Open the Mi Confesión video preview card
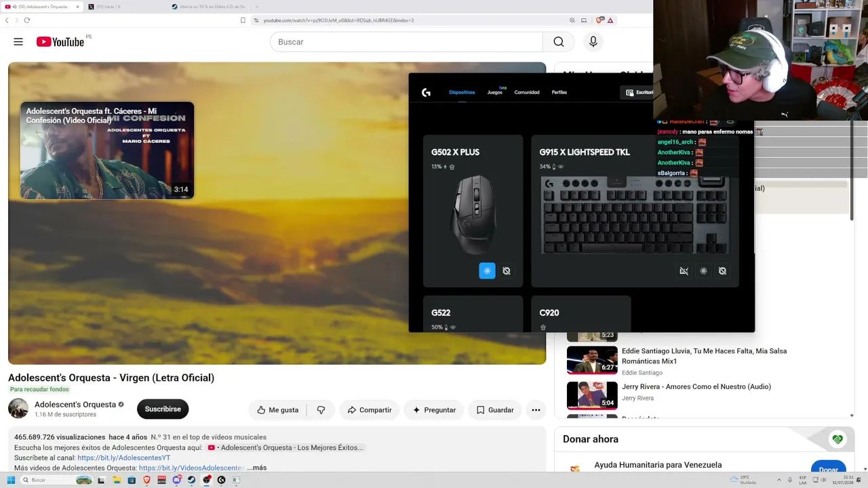Screen dimensions: 868x488 click(x=107, y=150)
